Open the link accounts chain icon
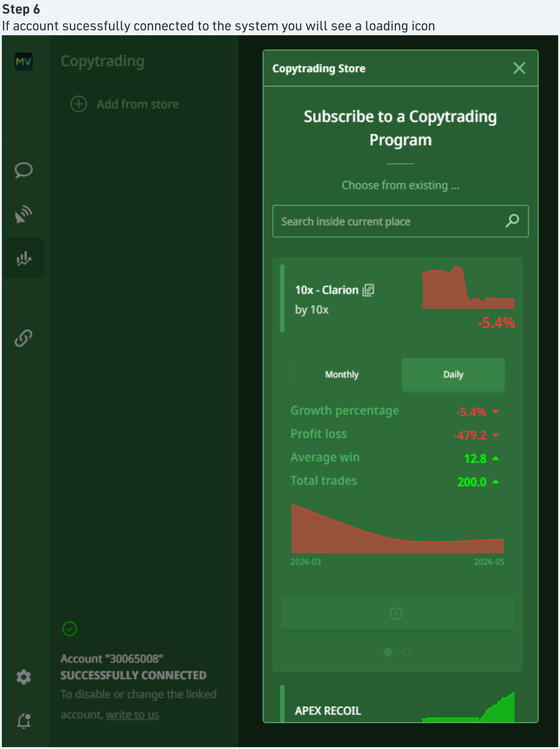The image size is (560, 749). pos(24,338)
